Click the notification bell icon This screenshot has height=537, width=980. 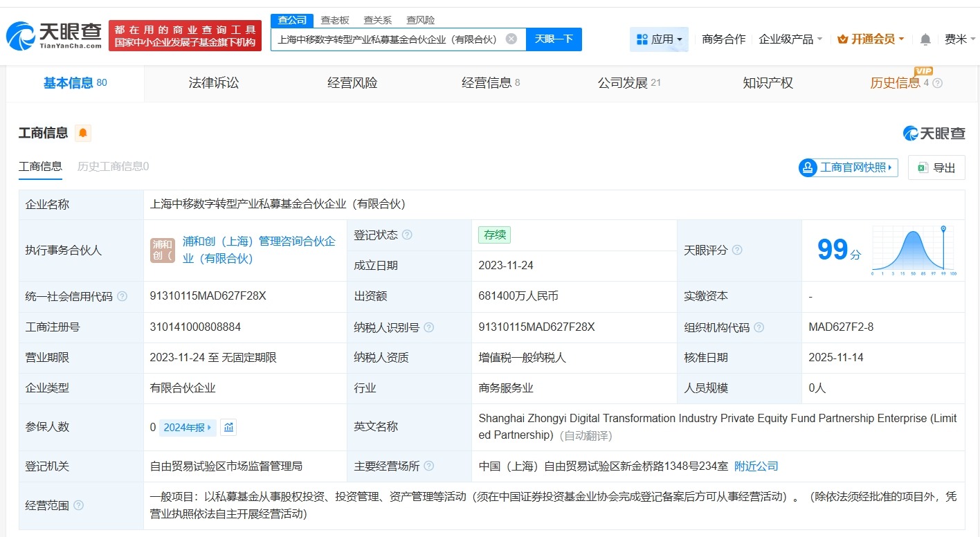[925, 39]
